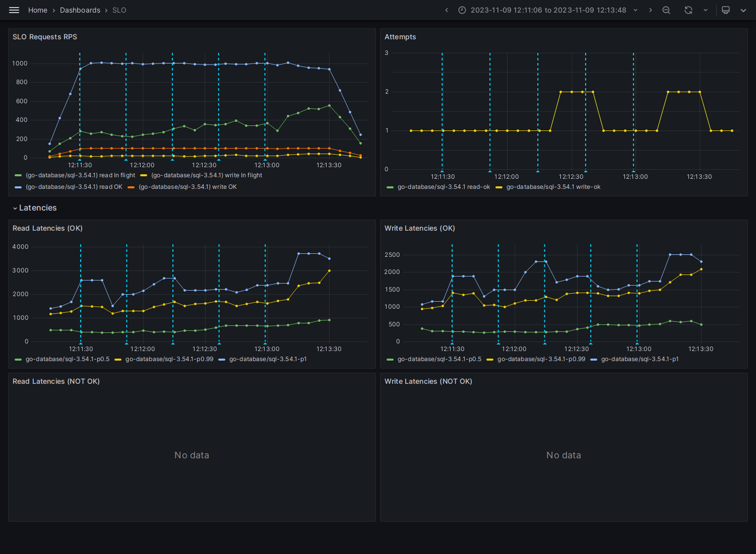This screenshot has width=756, height=554.
Task: Shift time range forward arrow
Action: 650,10
